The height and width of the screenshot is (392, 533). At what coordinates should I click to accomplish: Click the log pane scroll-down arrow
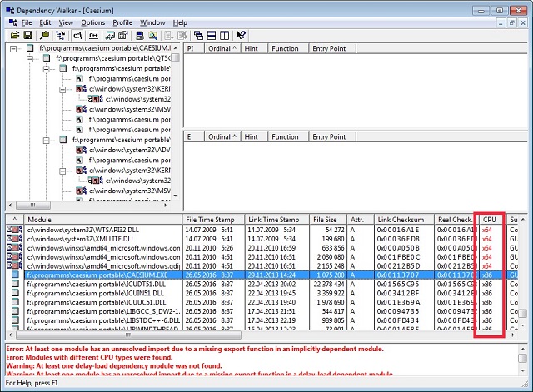click(x=523, y=370)
